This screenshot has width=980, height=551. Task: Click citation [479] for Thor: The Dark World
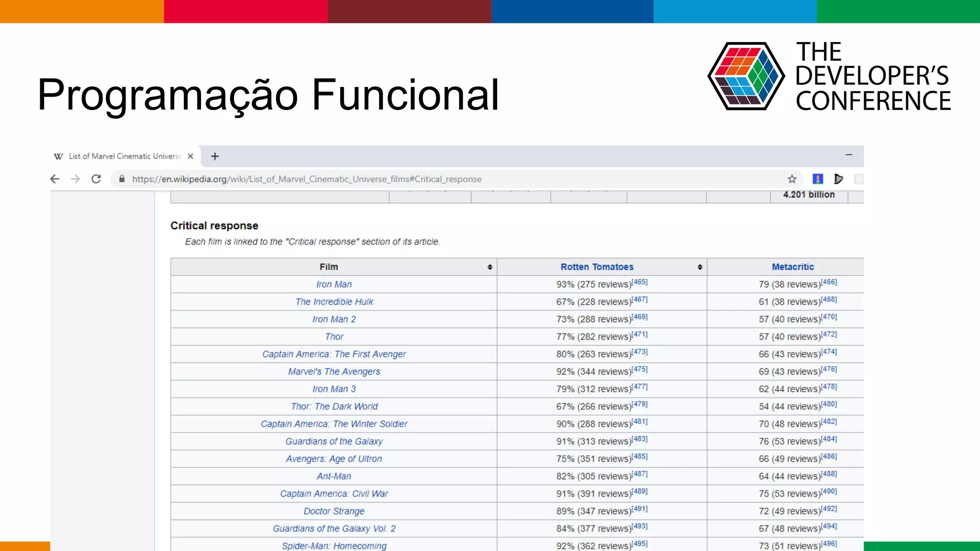640,404
